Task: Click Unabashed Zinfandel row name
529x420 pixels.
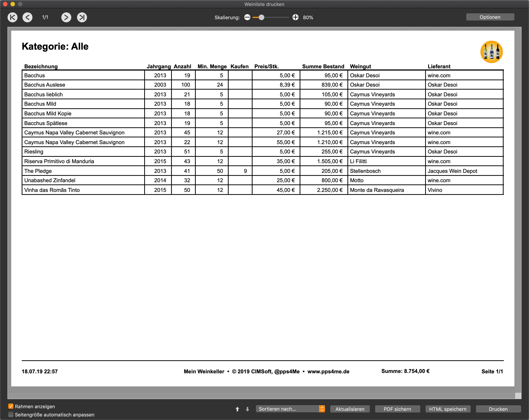Action: point(50,181)
